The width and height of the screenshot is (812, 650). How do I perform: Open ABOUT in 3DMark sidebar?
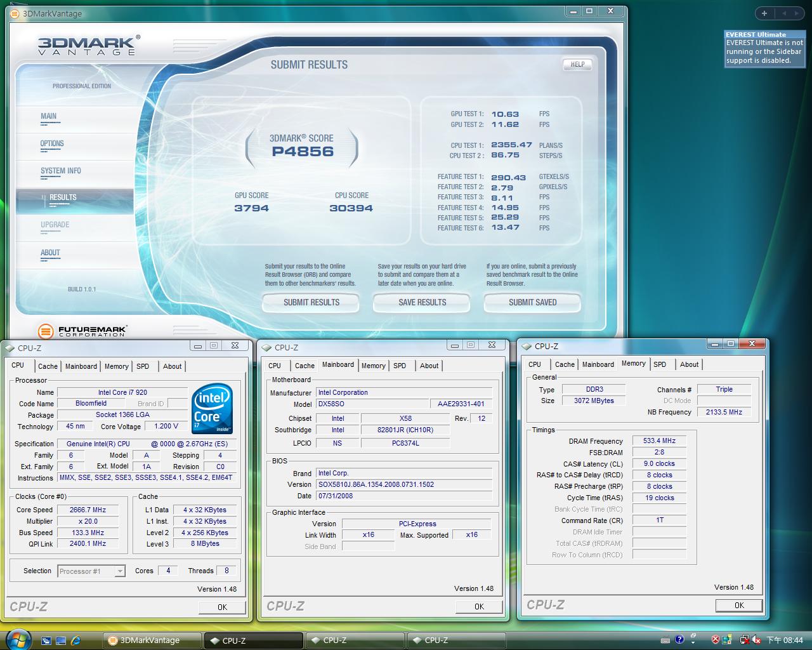coord(50,253)
